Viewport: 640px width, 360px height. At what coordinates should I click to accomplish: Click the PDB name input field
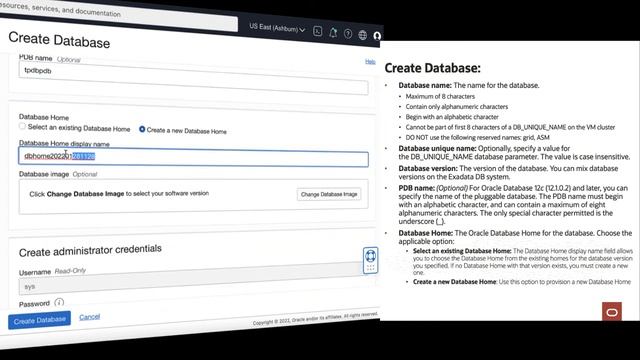tap(193, 78)
